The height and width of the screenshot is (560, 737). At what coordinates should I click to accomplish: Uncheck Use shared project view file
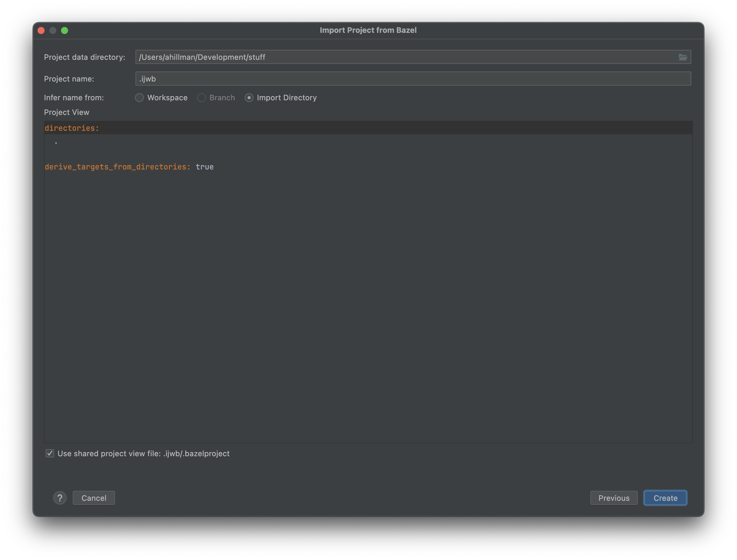pyautogui.click(x=50, y=453)
